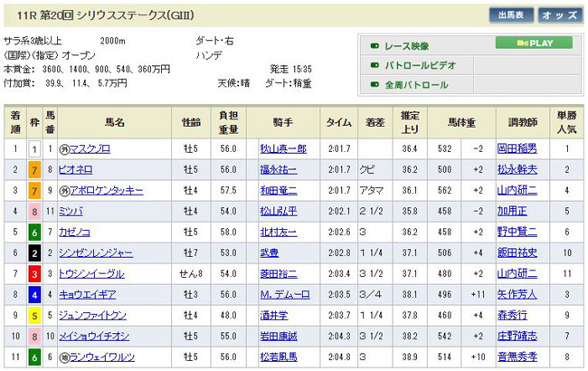Click the 地 mark icon beside ランウェイワルツ
Screen dimensions: 588x371
point(64,357)
